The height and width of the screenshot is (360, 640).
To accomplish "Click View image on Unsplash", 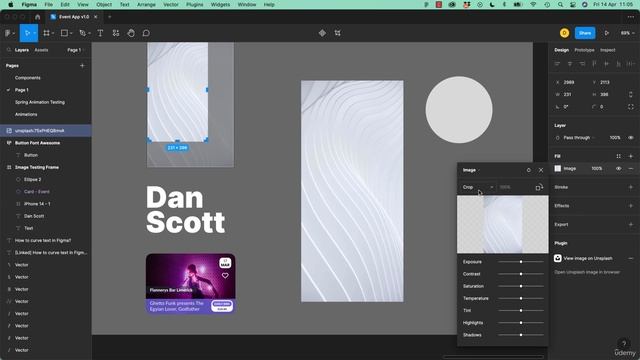I will [588, 258].
